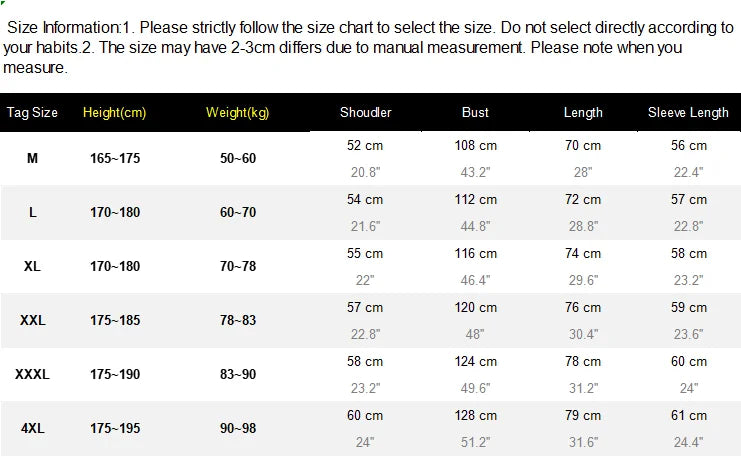Click the Length column header
The height and width of the screenshot is (457, 741).
coord(583,113)
